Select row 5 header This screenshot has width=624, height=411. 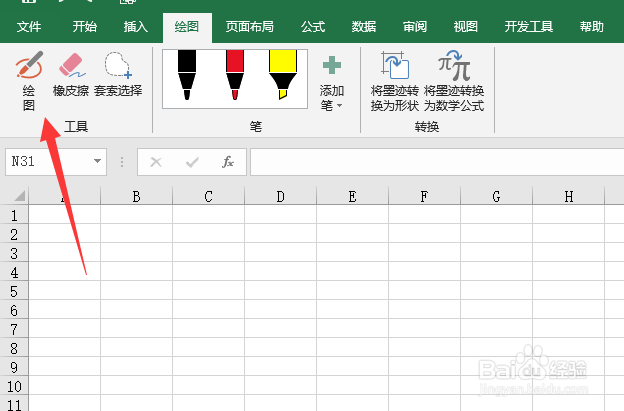(14, 291)
